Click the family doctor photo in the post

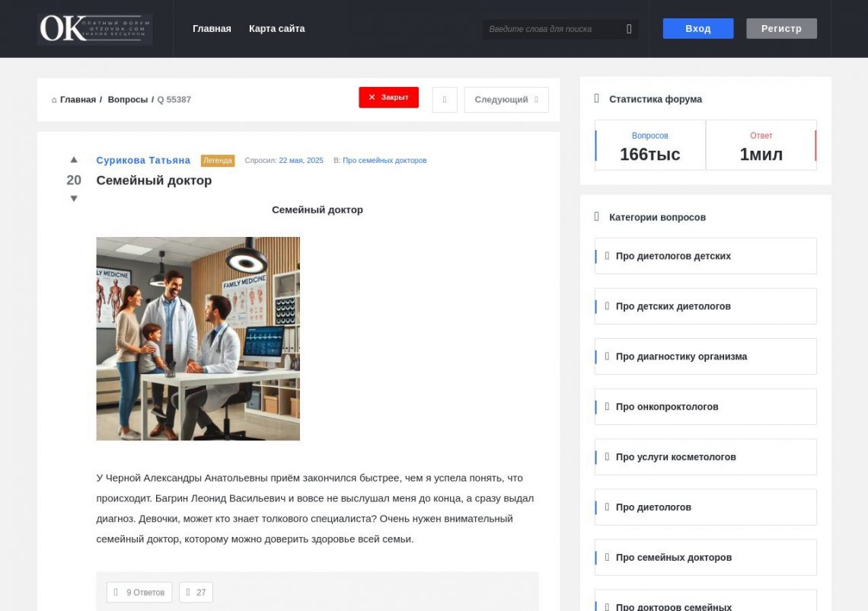198,337
